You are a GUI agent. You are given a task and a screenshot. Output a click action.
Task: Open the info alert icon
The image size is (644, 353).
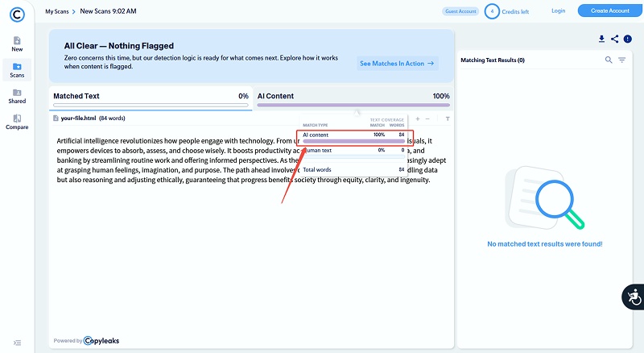[x=628, y=39]
